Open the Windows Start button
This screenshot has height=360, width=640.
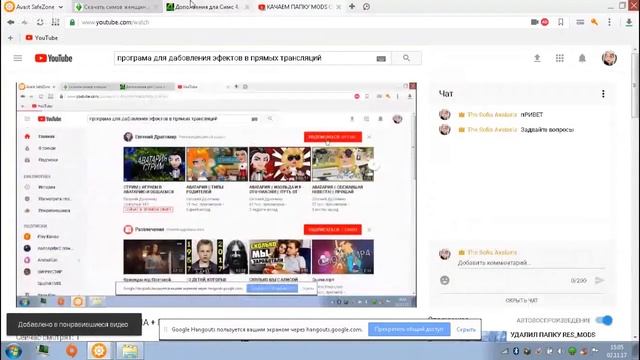point(14,351)
